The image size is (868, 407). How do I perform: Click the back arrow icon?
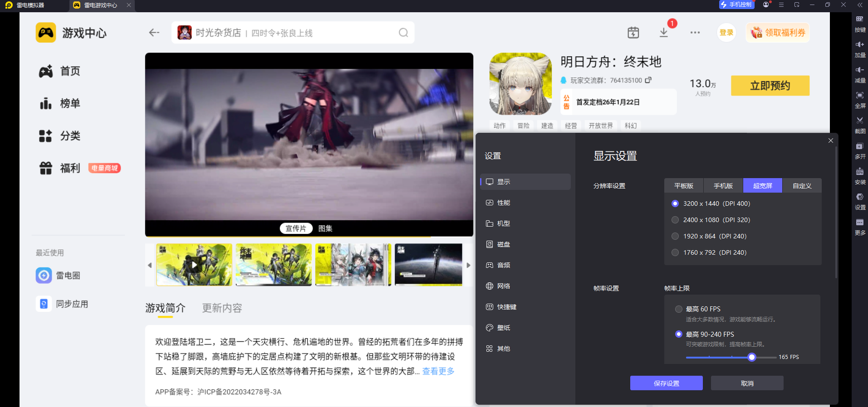(154, 33)
